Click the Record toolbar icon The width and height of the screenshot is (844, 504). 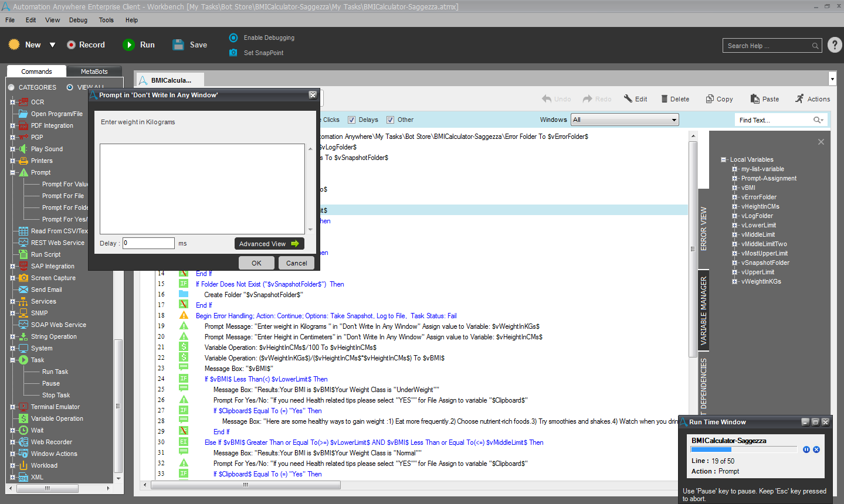71,45
